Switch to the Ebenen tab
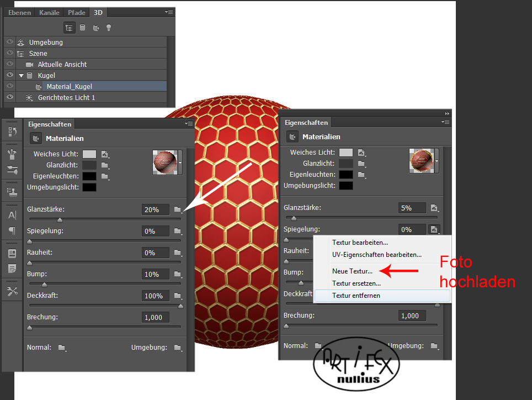The height and width of the screenshot is (400, 532). (19, 13)
